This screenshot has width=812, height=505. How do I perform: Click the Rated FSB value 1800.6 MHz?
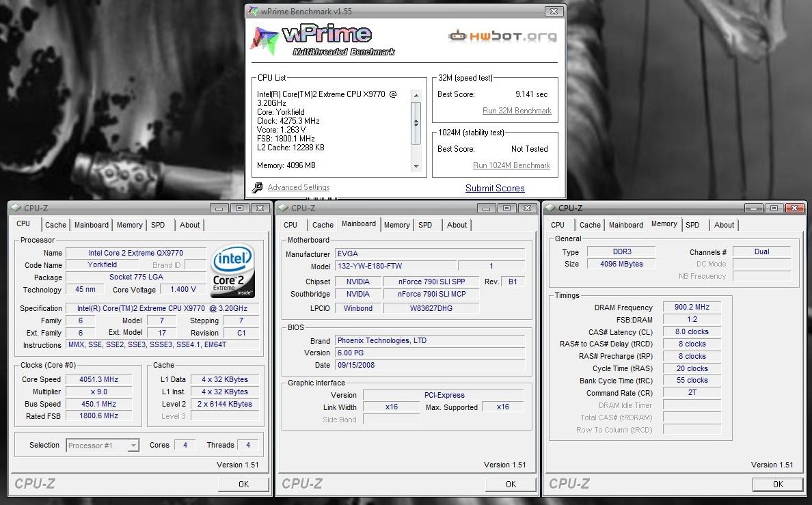[98, 416]
